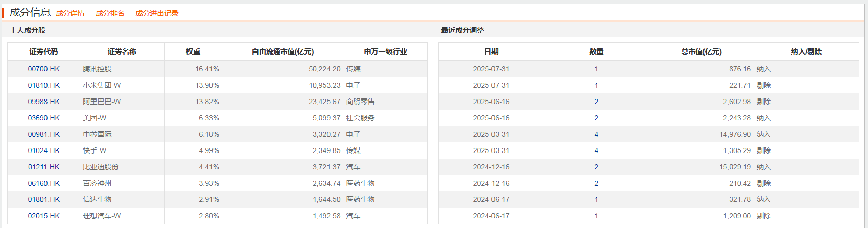The image size is (868, 228).
Task: Select the 阿里巴巴-W name cell
Action: tap(122, 102)
